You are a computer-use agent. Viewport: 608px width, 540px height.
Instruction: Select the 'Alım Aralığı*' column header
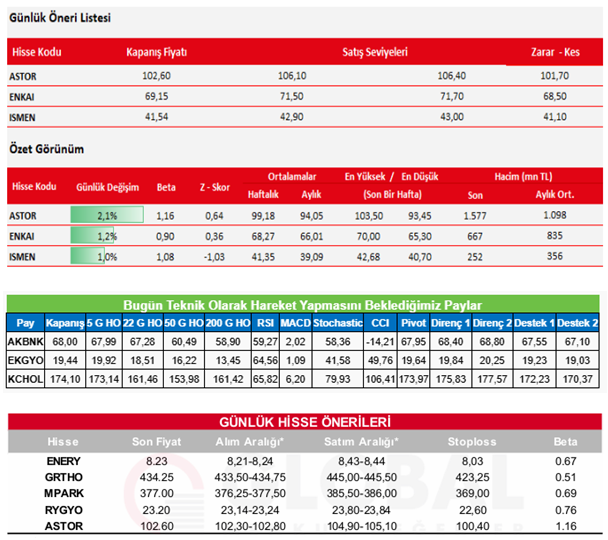250,442
